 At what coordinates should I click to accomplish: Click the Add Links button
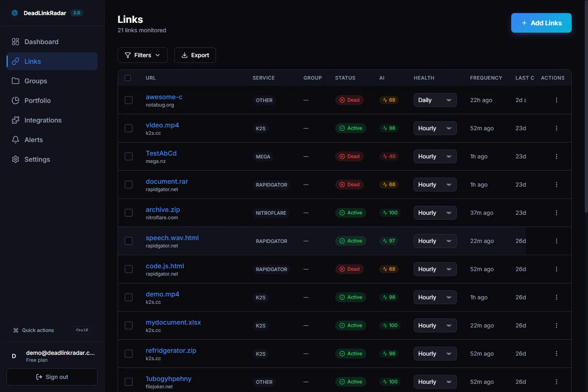541,23
